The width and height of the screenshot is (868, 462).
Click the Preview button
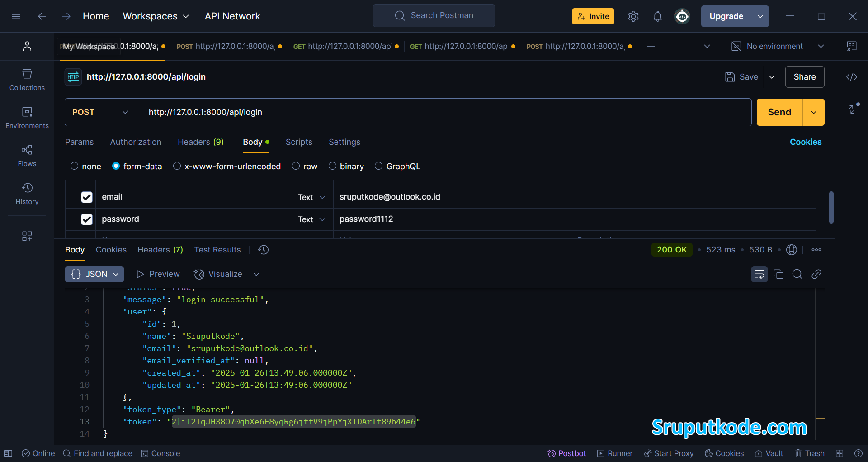(x=158, y=274)
